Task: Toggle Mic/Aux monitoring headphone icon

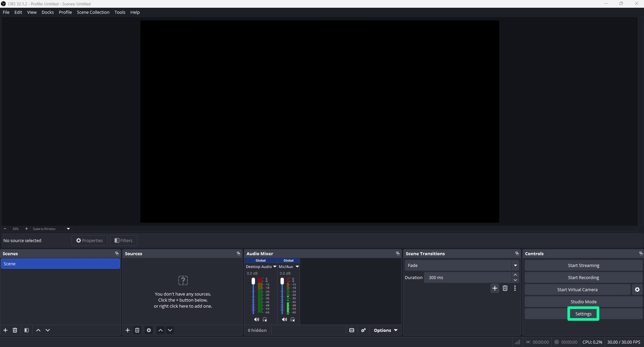Action: [293, 319]
